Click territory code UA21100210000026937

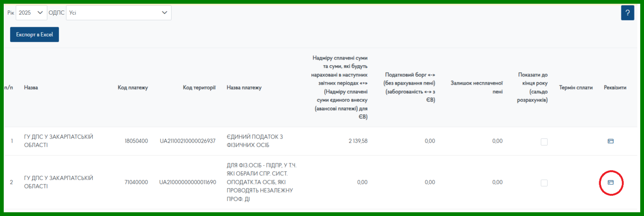(x=188, y=141)
